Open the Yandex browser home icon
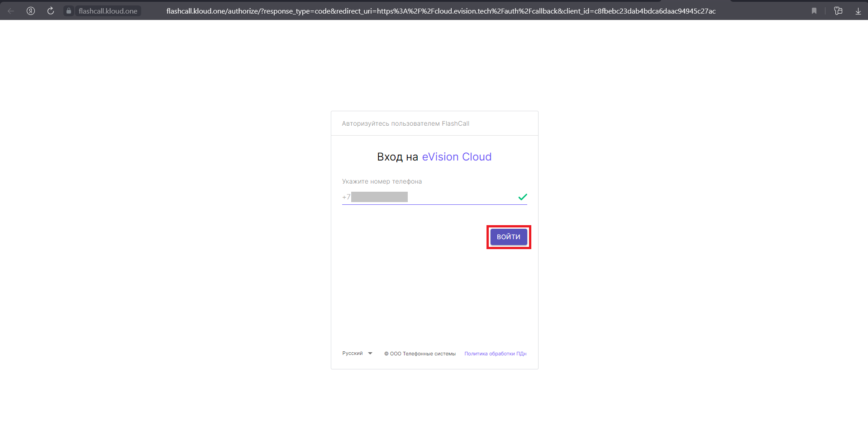The image size is (868, 444). [x=31, y=11]
